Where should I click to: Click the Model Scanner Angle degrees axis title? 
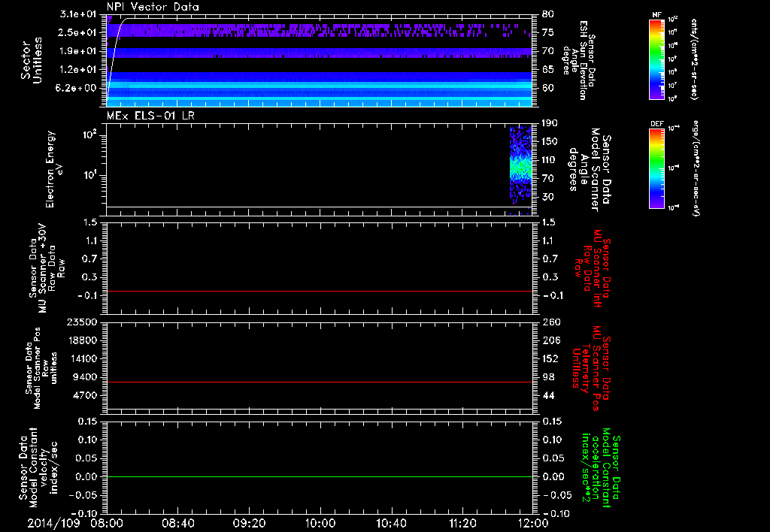[590, 169]
